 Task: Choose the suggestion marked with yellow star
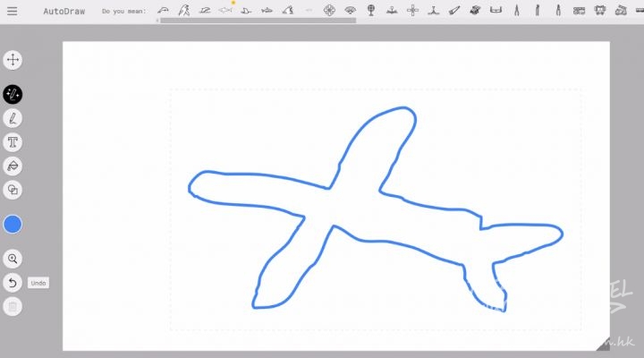click(225, 11)
